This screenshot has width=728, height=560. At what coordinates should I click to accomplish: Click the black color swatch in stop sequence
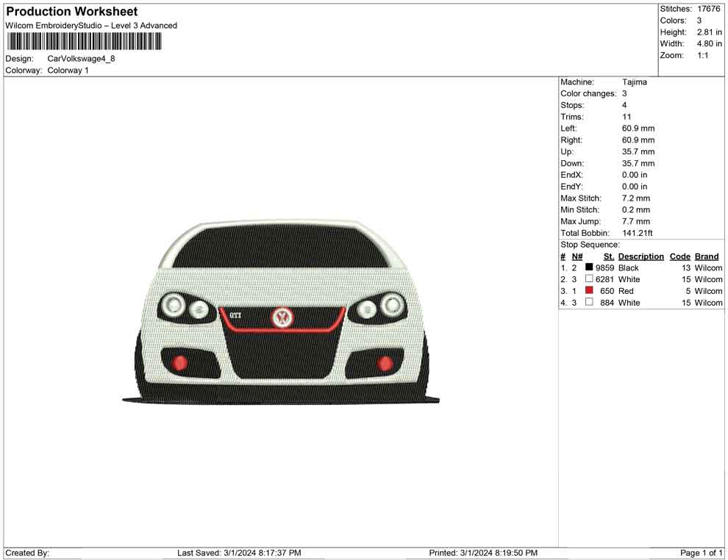pos(589,268)
